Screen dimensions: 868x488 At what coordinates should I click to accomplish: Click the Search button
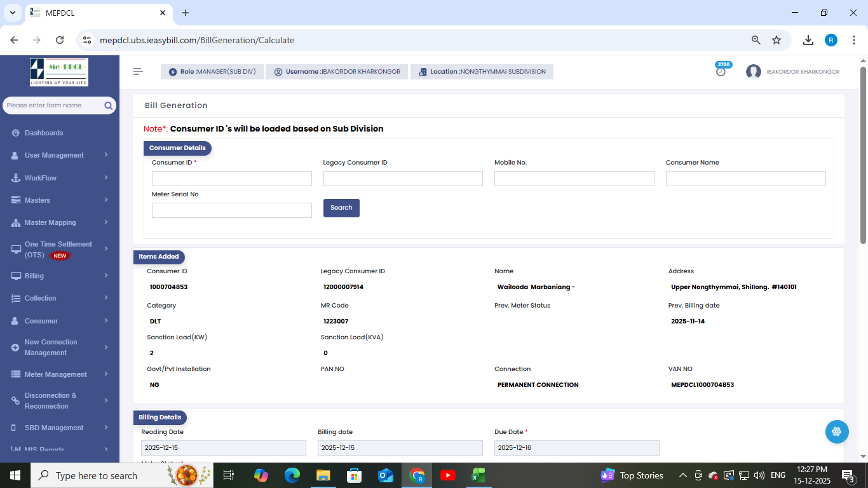[341, 208]
